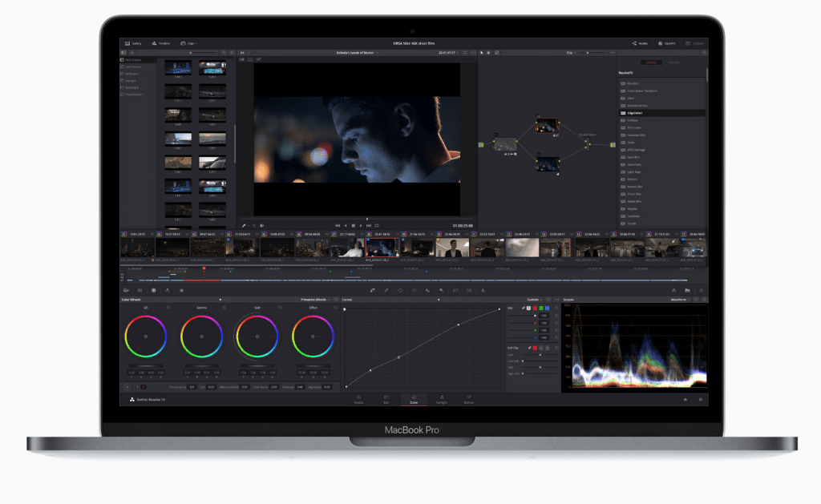Select the Parallel Mixer node
Image resolution: width=821 pixels, height=504 pixels.
click(587, 144)
